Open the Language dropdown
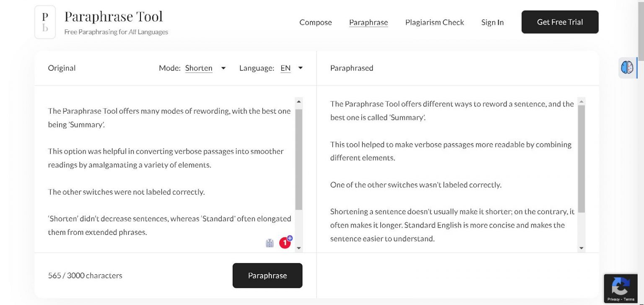644x305 pixels. pos(300,68)
